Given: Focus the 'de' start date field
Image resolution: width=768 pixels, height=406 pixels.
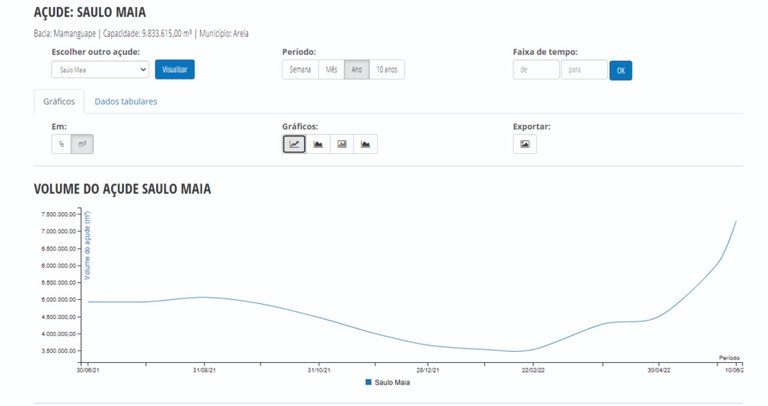Looking at the screenshot, I should point(536,70).
